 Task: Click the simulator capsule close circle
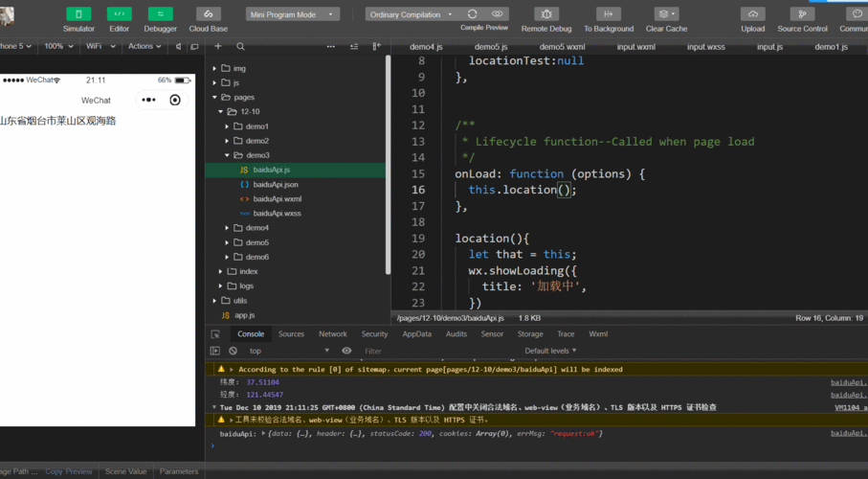pos(175,100)
